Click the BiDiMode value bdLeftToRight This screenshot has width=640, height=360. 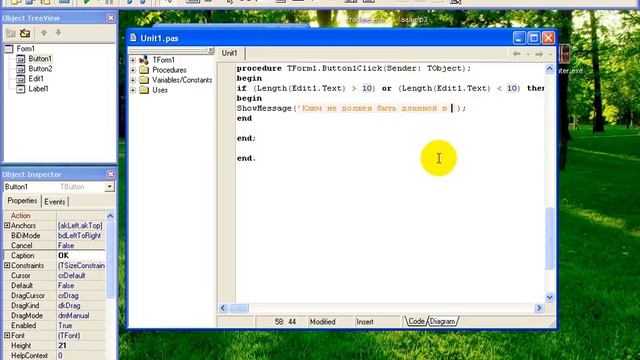(81, 236)
